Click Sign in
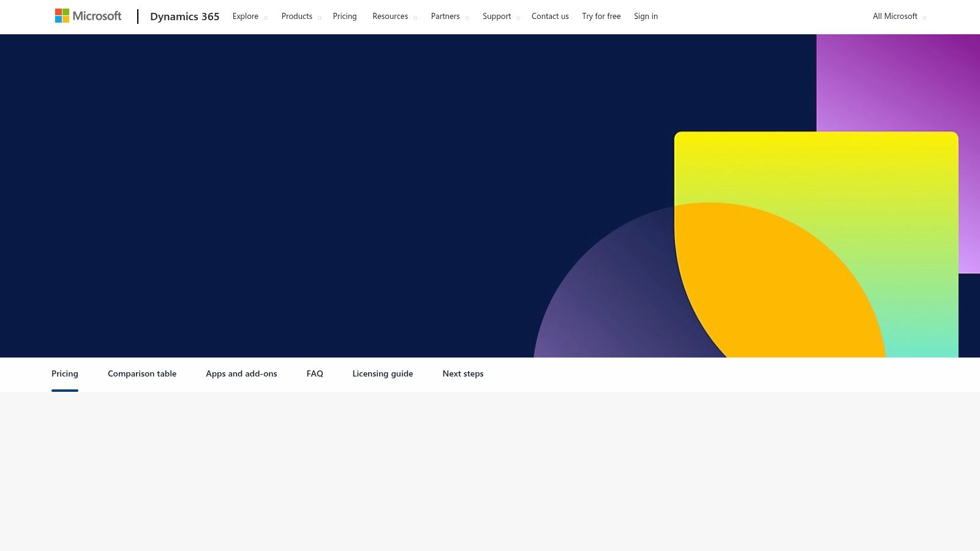Screen dimensions: 980x551 pyautogui.click(x=646, y=17)
